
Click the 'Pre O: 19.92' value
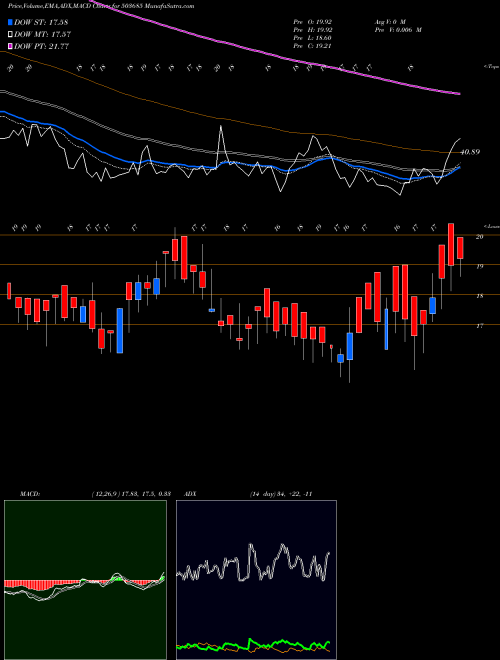tap(313, 21)
